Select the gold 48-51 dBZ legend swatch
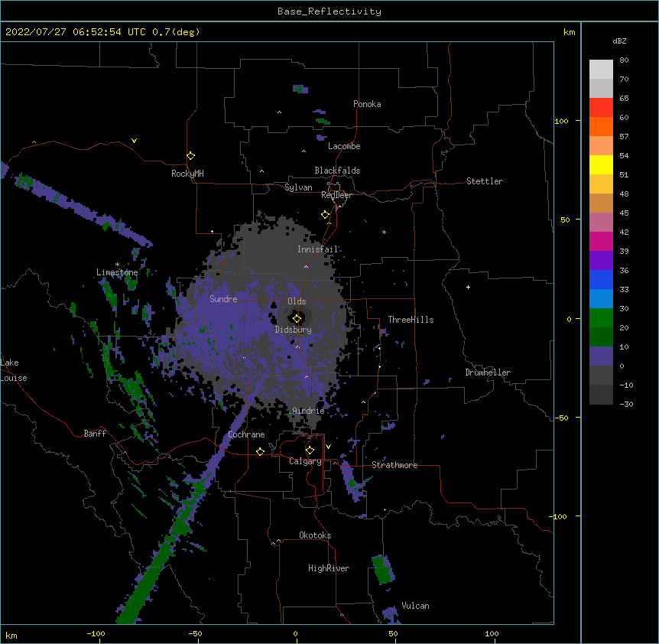659x644 pixels. click(x=601, y=184)
